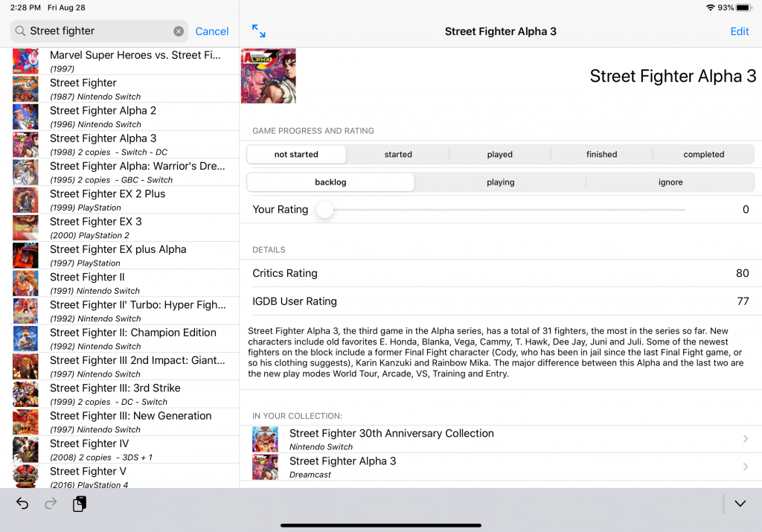Viewport: 762px width, 532px height.
Task: Tap Edit for Street Fighter Alpha 3
Action: (x=740, y=31)
